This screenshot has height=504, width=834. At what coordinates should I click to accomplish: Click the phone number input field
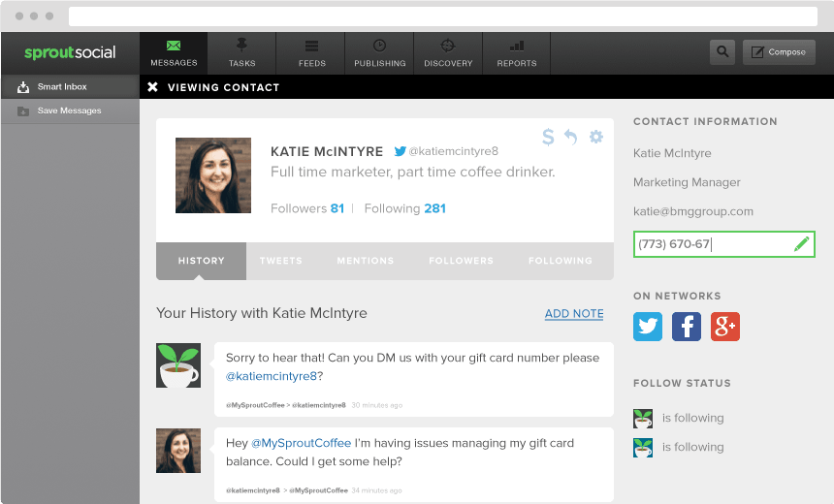pyautogui.click(x=723, y=244)
